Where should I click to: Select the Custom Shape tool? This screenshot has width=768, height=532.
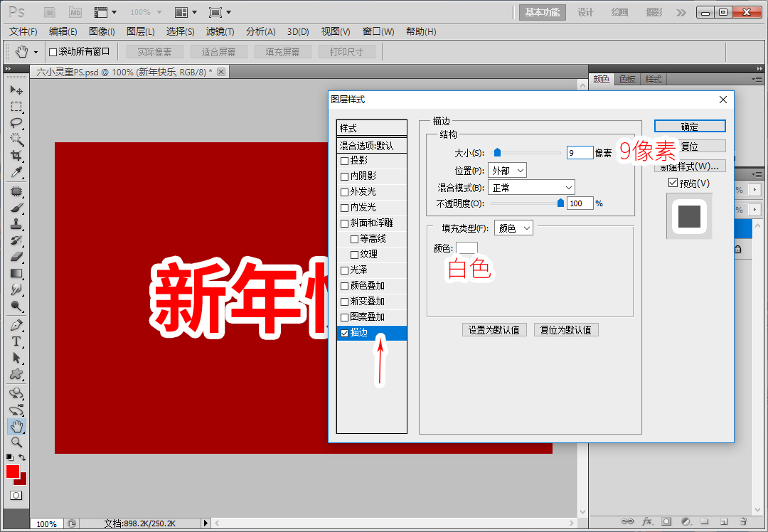coord(16,374)
